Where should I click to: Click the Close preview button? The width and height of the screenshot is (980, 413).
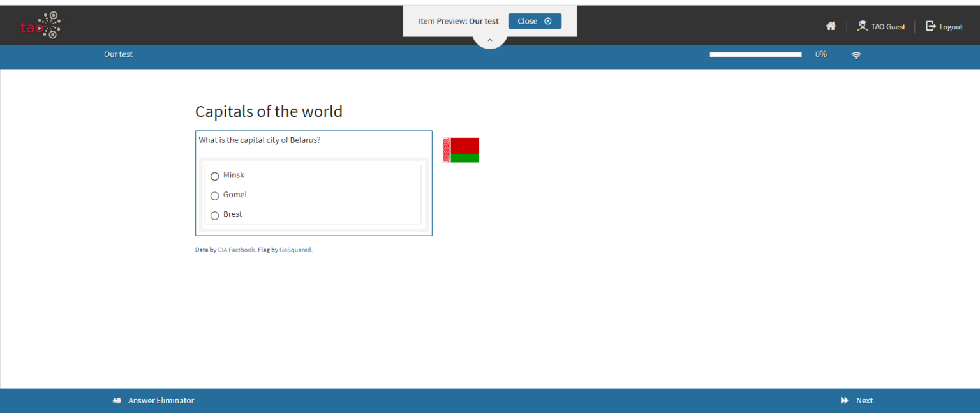pyautogui.click(x=534, y=21)
